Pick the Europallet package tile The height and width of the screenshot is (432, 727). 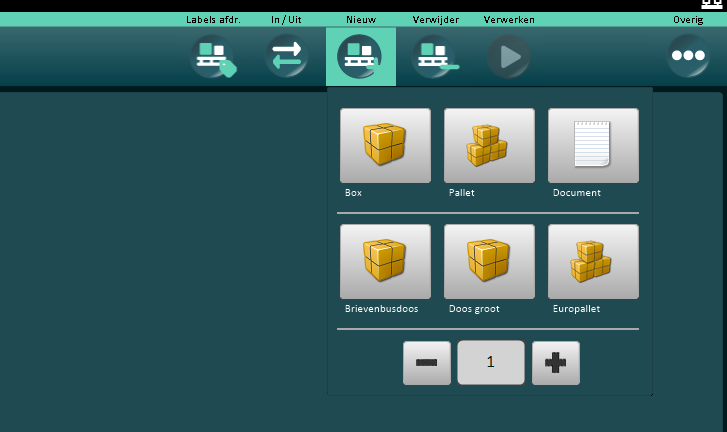click(x=593, y=262)
